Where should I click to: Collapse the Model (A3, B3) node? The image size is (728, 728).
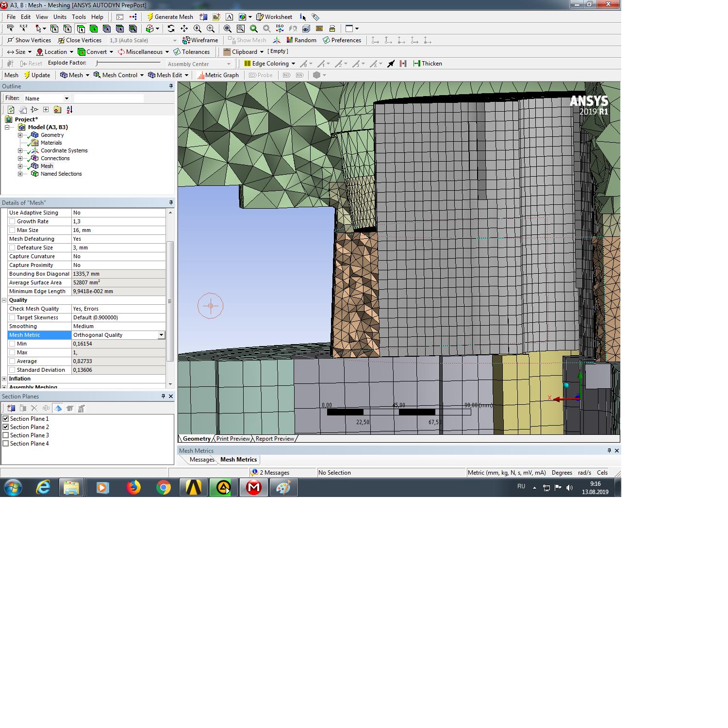7,127
